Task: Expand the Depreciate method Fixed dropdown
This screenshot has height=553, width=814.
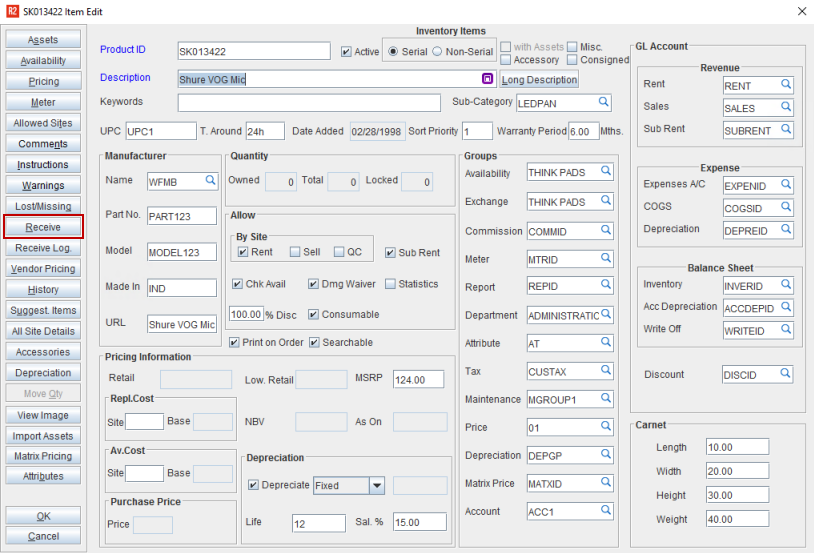Action: click(376, 486)
